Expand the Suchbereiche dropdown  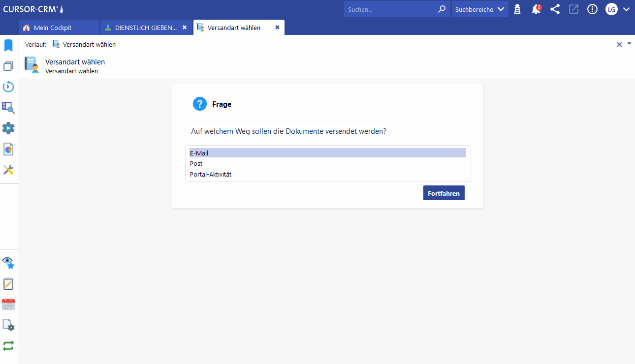coord(480,9)
